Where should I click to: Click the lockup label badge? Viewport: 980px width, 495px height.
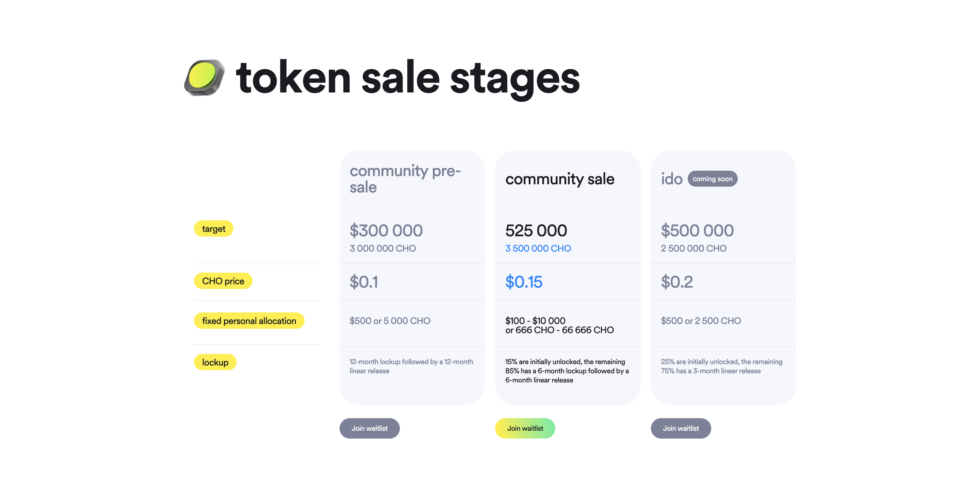(x=215, y=362)
